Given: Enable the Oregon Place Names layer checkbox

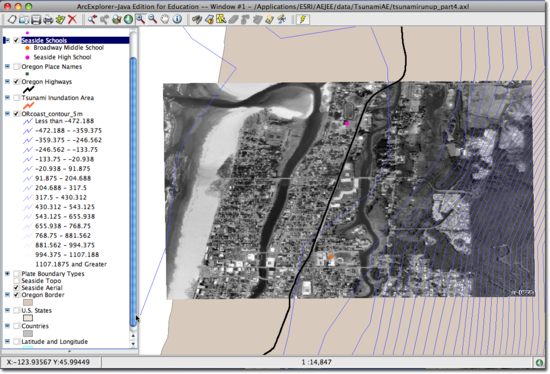Looking at the screenshot, I should pyautogui.click(x=16, y=67).
